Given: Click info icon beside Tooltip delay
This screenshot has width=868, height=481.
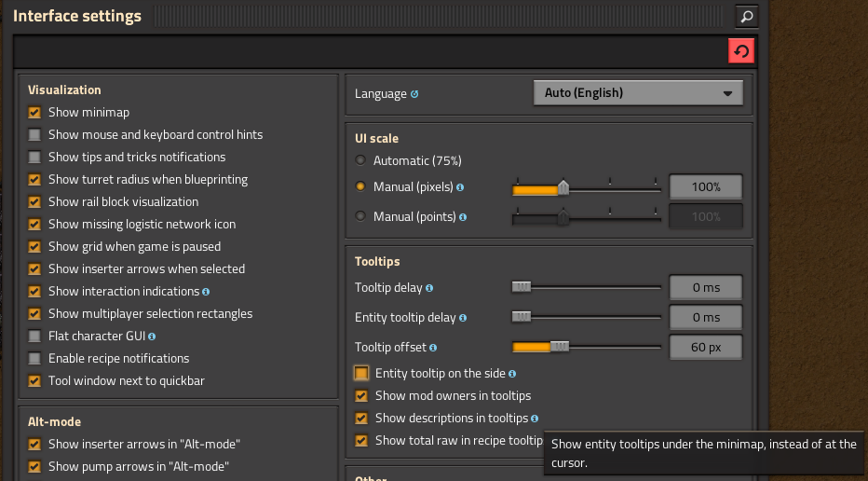Looking at the screenshot, I should coord(429,288).
